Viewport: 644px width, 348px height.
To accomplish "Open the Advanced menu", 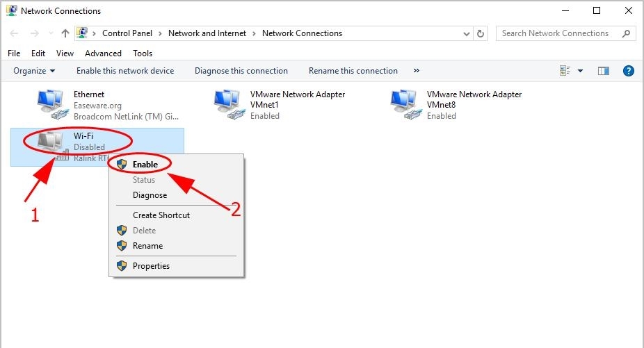I will point(103,53).
